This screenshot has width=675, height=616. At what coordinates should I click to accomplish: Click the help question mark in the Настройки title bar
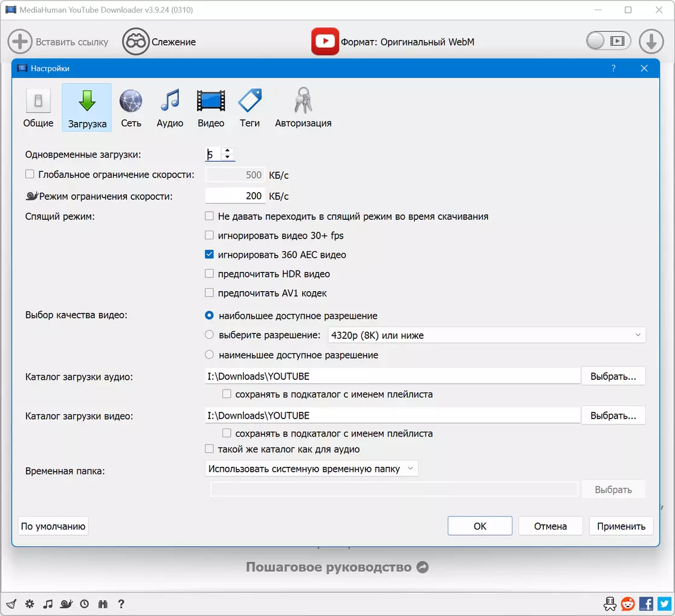pos(613,68)
